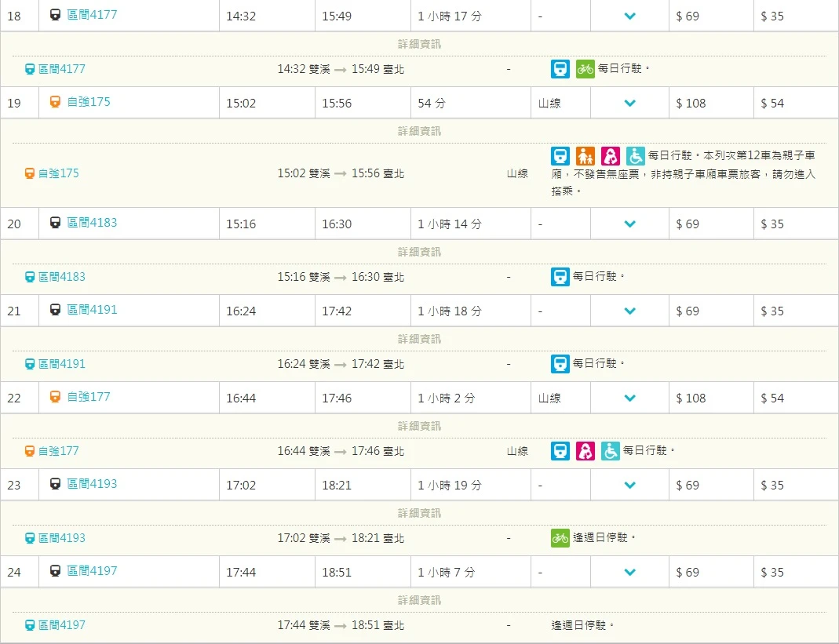Image resolution: width=839 pixels, height=644 pixels.
Task: Click the pink nursing room icon for 自強177
Action: (585, 451)
